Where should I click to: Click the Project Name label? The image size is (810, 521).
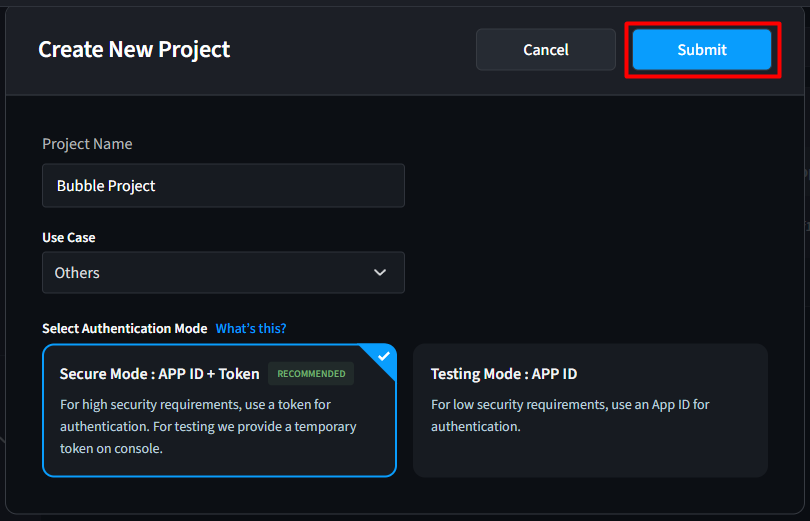pos(87,144)
